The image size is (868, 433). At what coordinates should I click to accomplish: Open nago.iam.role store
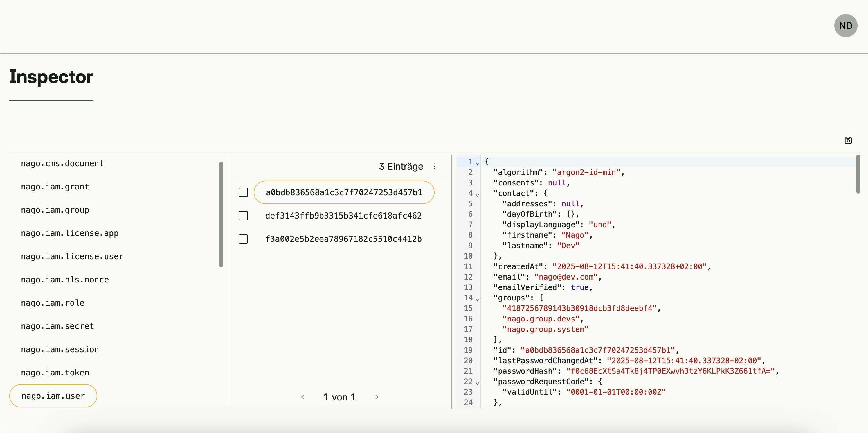53,303
